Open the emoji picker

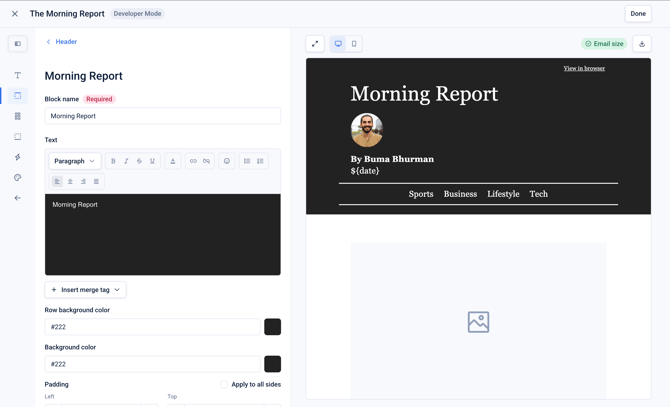(227, 161)
